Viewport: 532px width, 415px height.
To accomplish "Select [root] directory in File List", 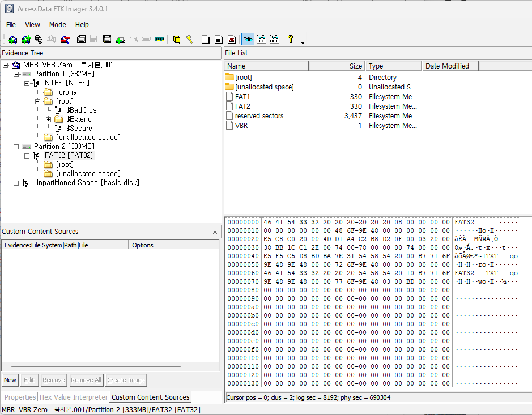I will point(243,78).
